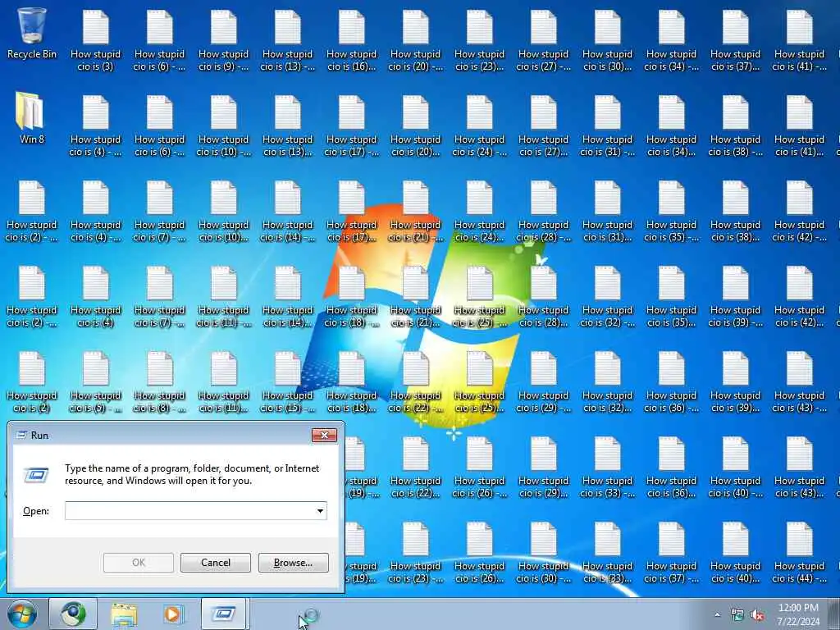
Task: Select file "How stupid cio is (21) -..."
Action: pyautogui.click(x=415, y=211)
